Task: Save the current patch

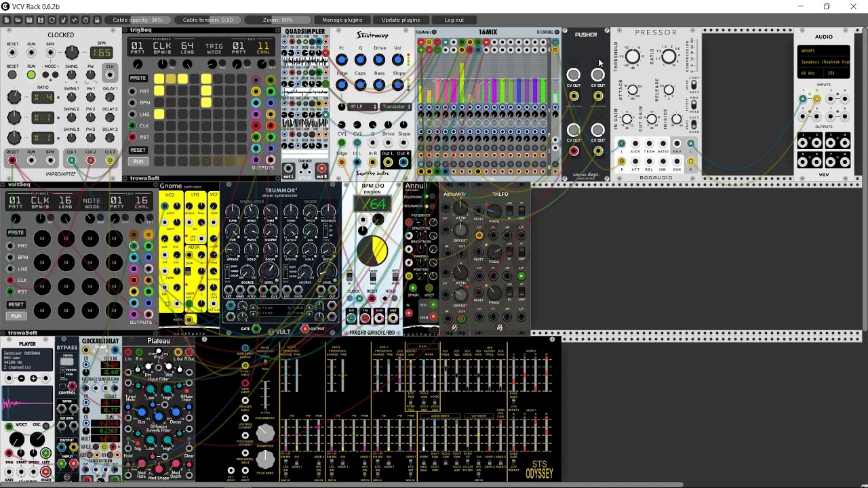Action: pos(31,20)
